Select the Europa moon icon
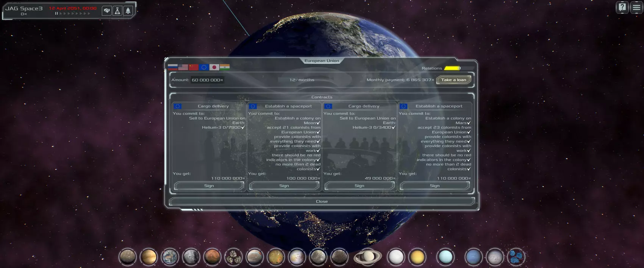 pyautogui.click(x=297, y=257)
